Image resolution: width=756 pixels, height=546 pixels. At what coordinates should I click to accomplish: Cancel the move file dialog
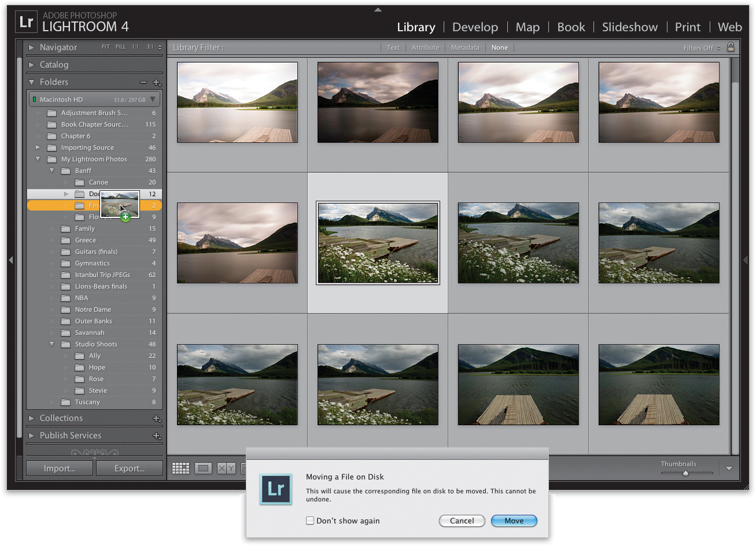[x=462, y=521]
